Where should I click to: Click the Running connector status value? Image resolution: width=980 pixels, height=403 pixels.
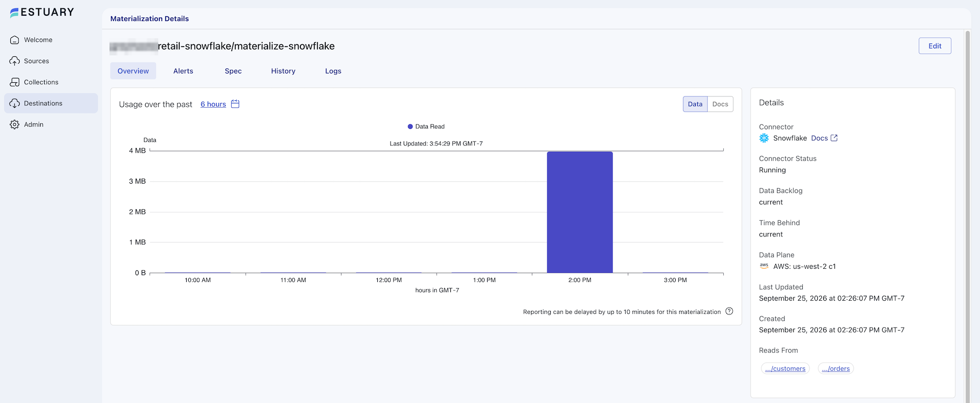772,170
